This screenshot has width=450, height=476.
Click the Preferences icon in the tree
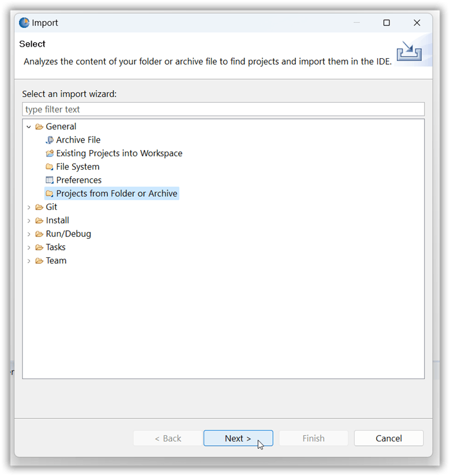coord(50,180)
